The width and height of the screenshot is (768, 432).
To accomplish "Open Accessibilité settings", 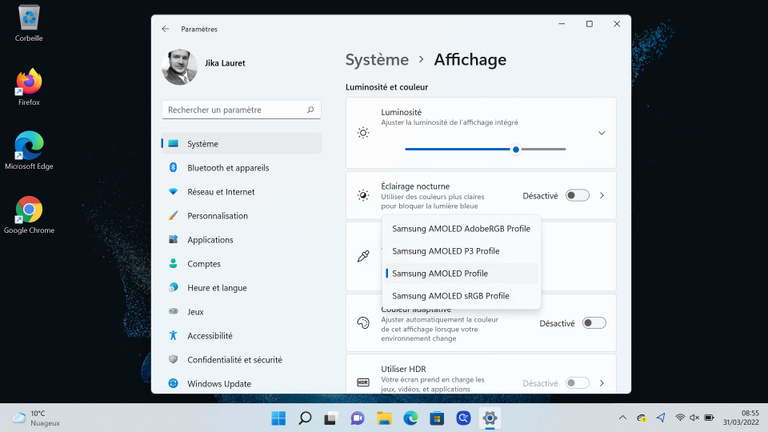I will click(241, 336).
